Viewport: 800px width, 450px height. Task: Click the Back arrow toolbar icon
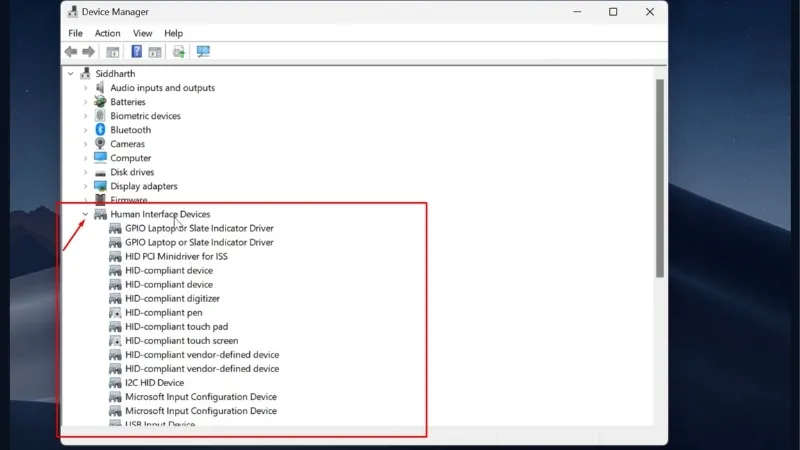71,52
